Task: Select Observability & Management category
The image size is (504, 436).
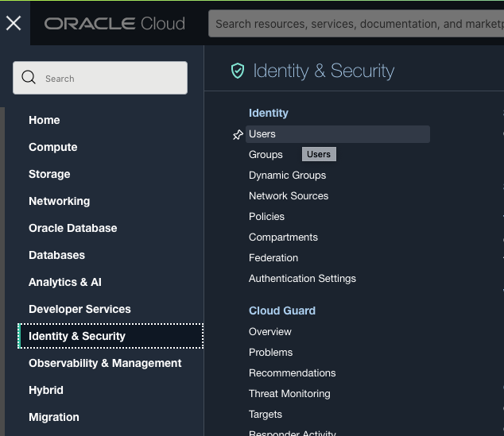Action: [105, 363]
